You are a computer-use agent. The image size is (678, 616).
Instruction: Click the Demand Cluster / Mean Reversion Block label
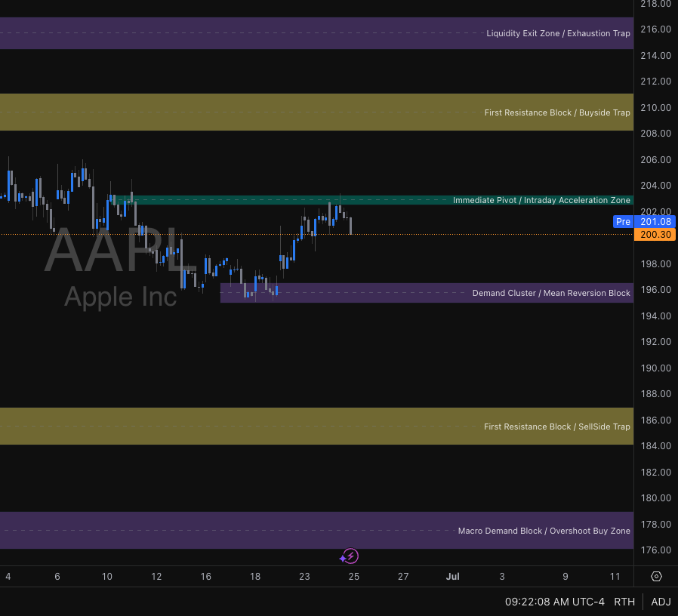tap(551, 293)
